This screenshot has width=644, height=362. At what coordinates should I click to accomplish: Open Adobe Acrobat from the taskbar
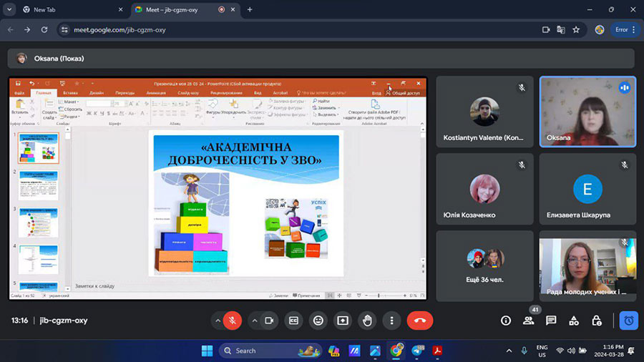coord(437,351)
